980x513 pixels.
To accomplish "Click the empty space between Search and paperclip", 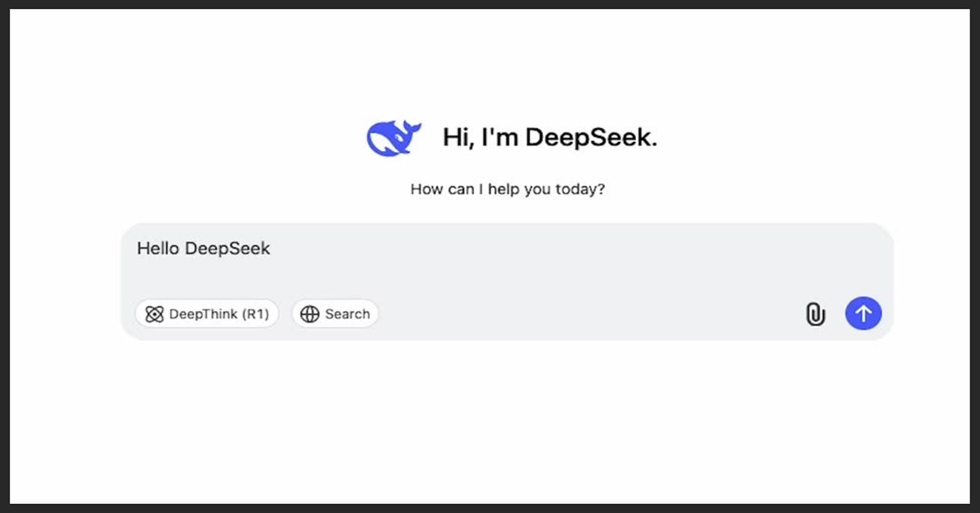I will [588, 314].
